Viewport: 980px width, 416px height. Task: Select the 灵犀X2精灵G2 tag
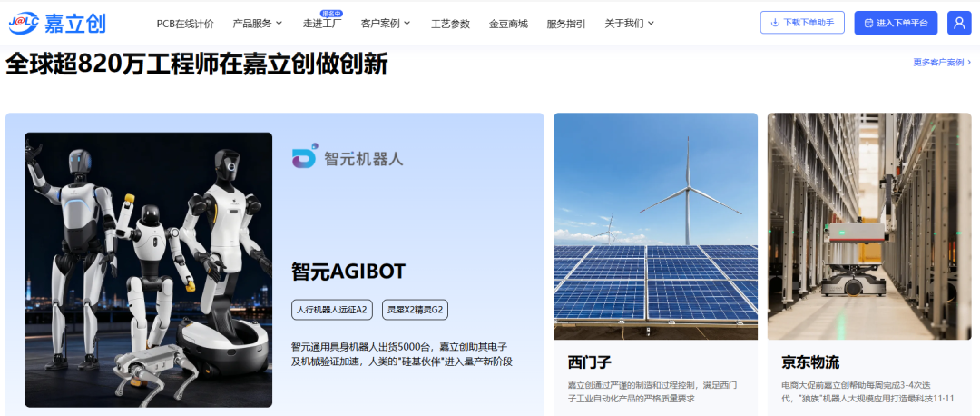click(x=415, y=310)
